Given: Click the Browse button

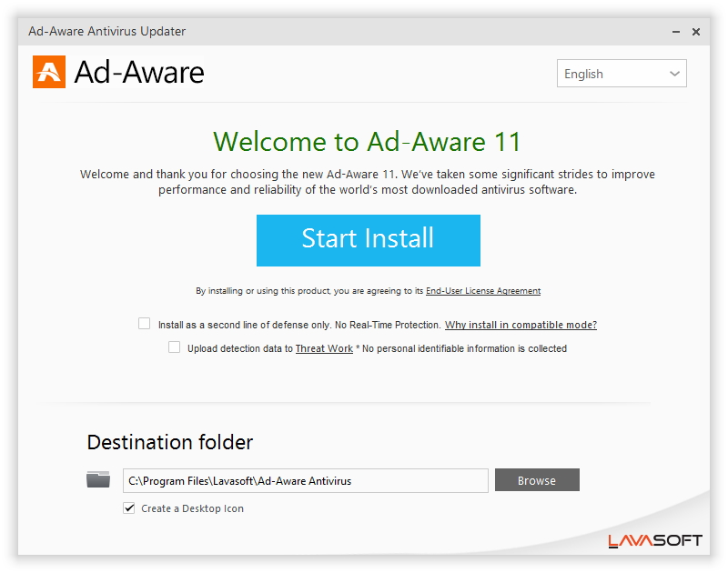Looking at the screenshot, I should [537, 479].
